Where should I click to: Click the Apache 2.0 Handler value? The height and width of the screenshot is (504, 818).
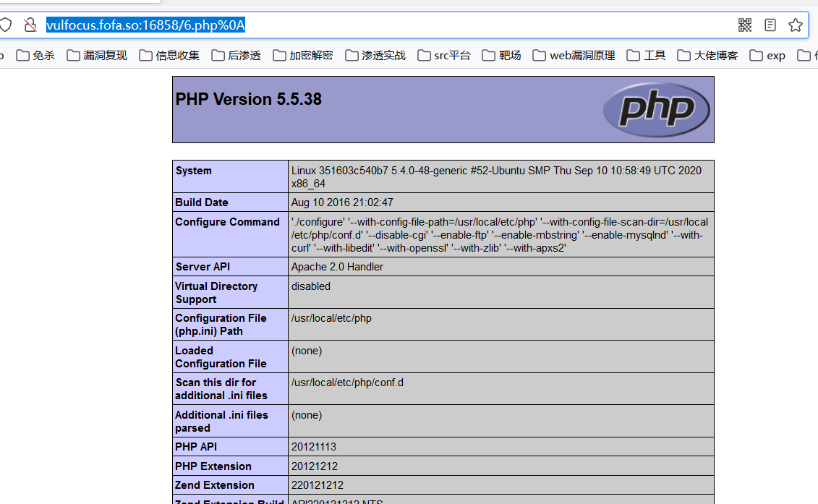(x=337, y=267)
